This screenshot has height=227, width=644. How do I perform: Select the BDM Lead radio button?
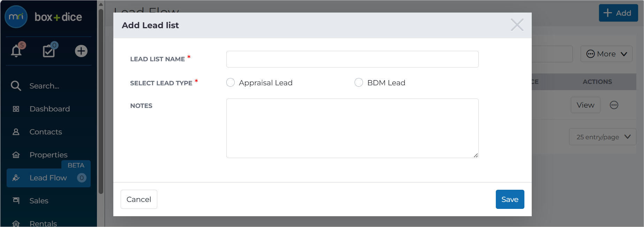coord(359,83)
